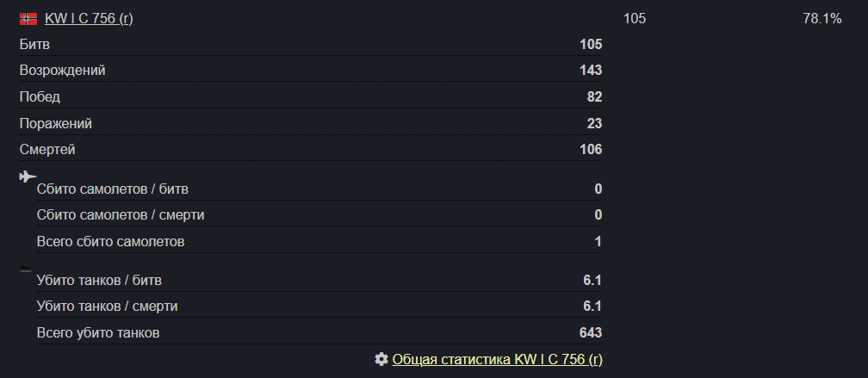
Task: Select the Сбито самолетов / битв row
Action: point(319,189)
